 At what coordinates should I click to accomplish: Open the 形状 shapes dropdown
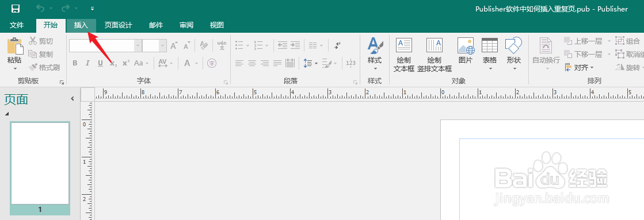(513, 54)
